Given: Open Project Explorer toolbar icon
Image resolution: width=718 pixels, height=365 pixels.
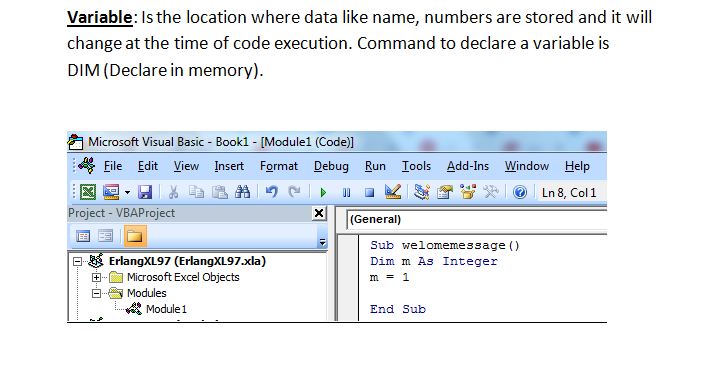Looking at the screenshot, I should [x=421, y=192].
